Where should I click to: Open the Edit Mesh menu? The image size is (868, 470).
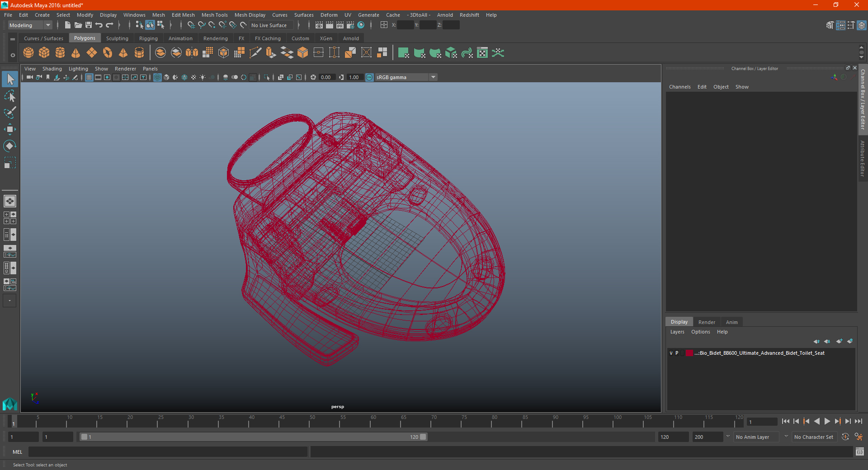[x=183, y=15]
